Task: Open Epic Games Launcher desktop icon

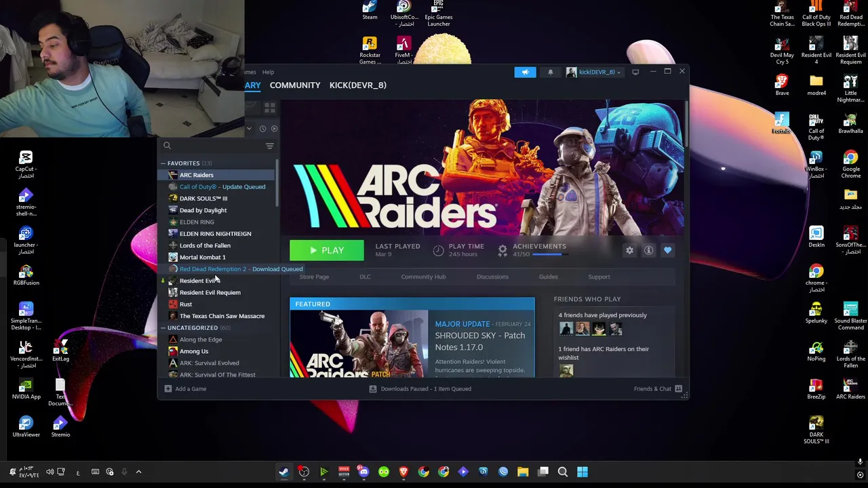Action: coord(438,14)
